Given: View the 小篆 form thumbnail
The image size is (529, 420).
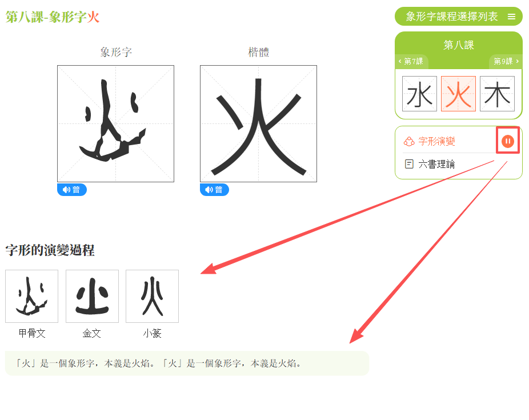Looking at the screenshot, I should point(152,296).
